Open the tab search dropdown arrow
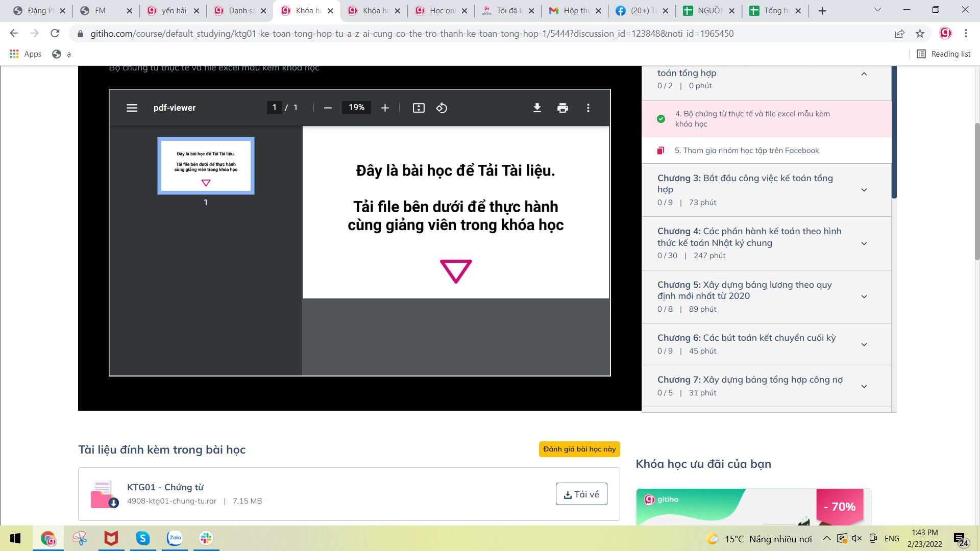Image resolution: width=980 pixels, height=551 pixels. tap(877, 10)
